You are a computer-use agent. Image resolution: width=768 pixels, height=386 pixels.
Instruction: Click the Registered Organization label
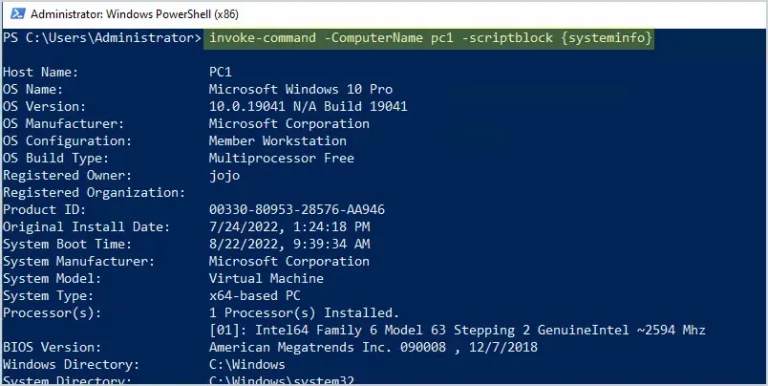pos(94,193)
